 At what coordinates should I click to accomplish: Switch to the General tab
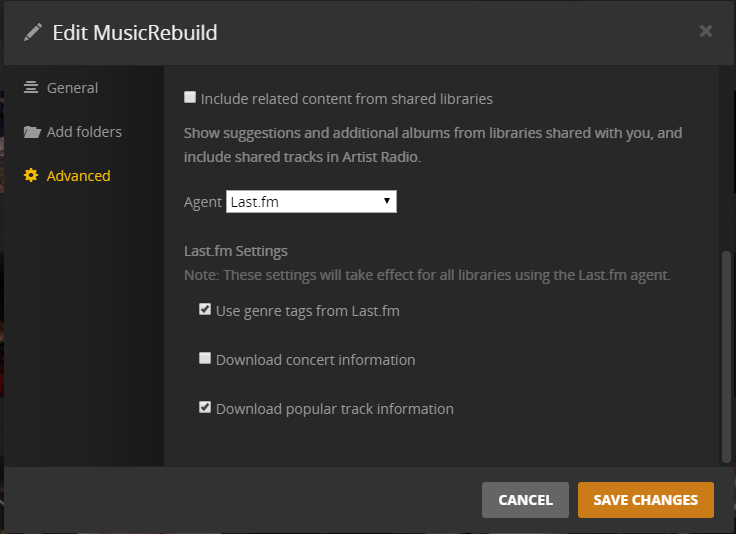[72, 88]
